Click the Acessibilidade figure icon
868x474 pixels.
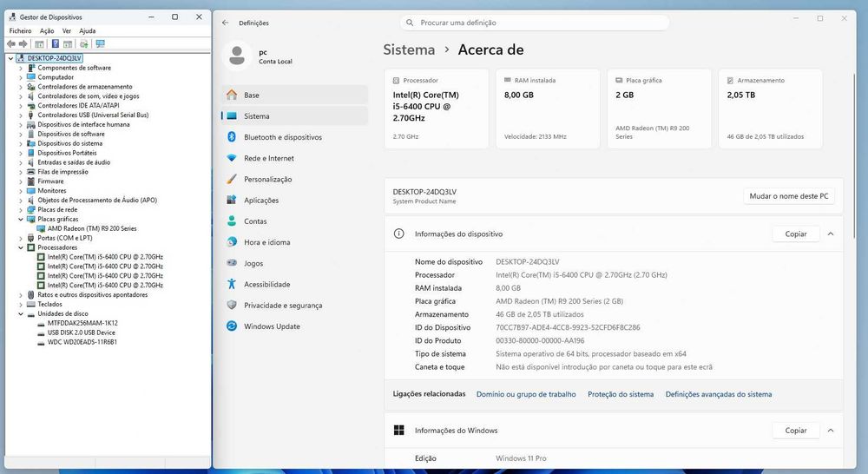pos(232,284)
